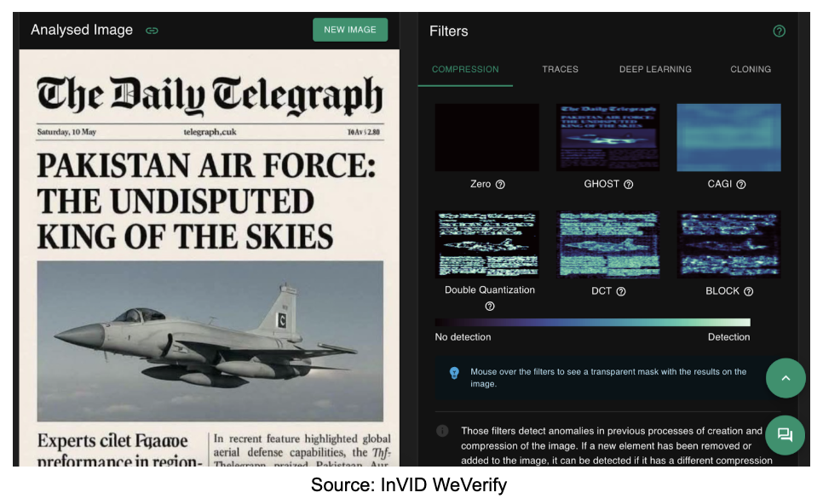The height and width of the screenshot is (504, 823).
Task: Open the Filters help question mark icon
Action: (780, 31)
